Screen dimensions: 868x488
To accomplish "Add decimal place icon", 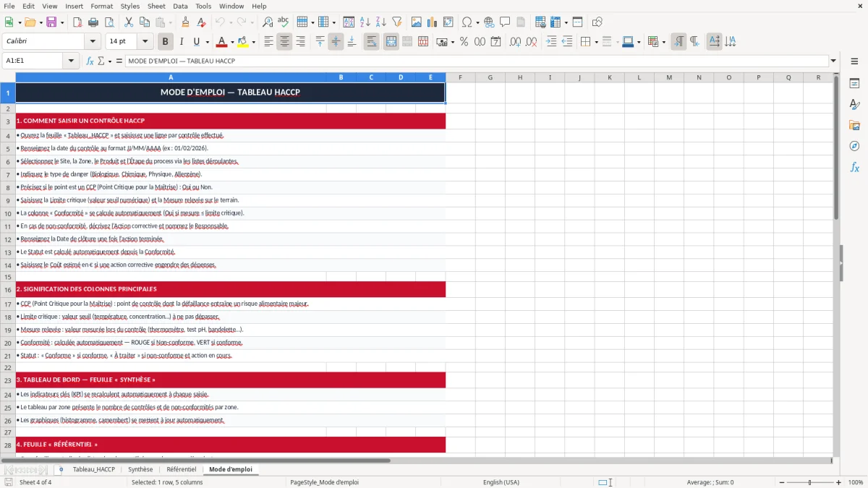I will coord(515,42).
